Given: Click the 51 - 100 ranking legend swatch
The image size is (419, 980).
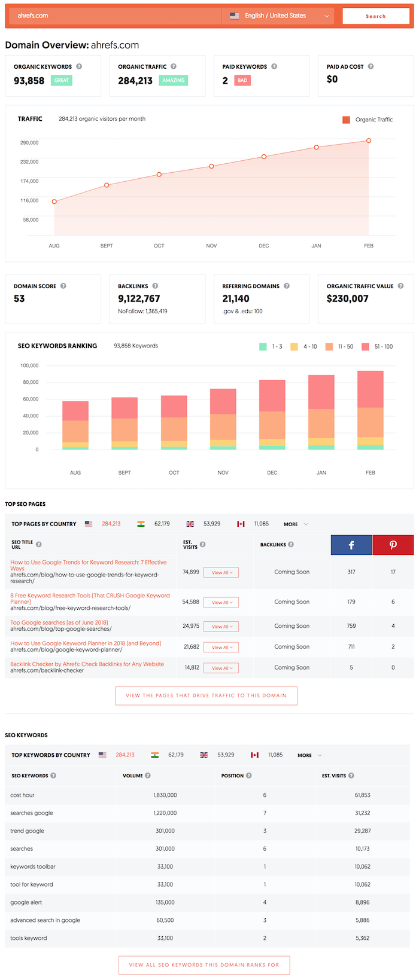Looking at the screenshot, I should [365, 346].
